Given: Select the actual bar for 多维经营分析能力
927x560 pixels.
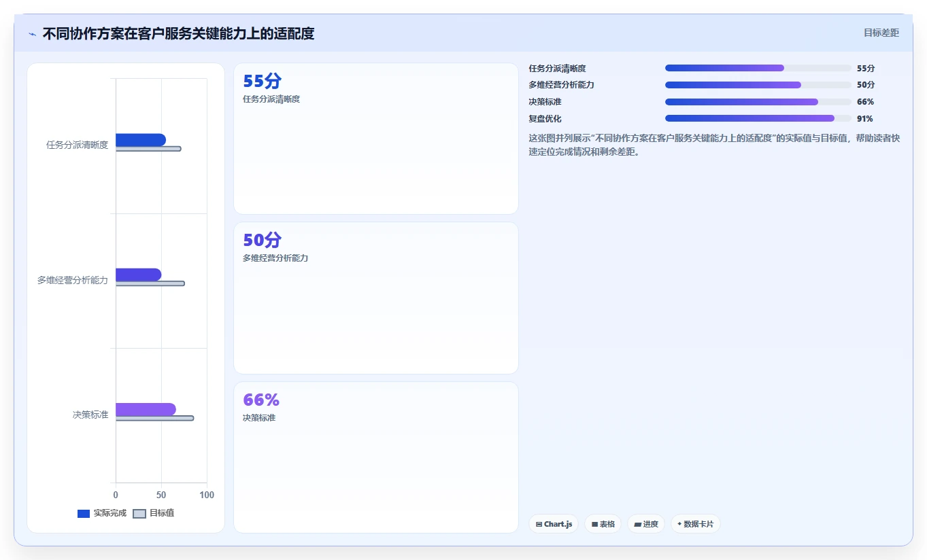Looking at the screenshot, I should point(139,275).
